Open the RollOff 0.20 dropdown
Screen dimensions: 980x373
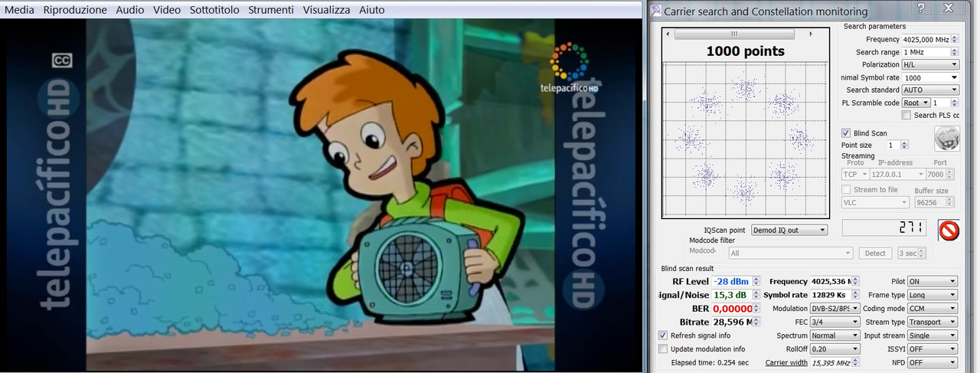[x=835, y=348]
